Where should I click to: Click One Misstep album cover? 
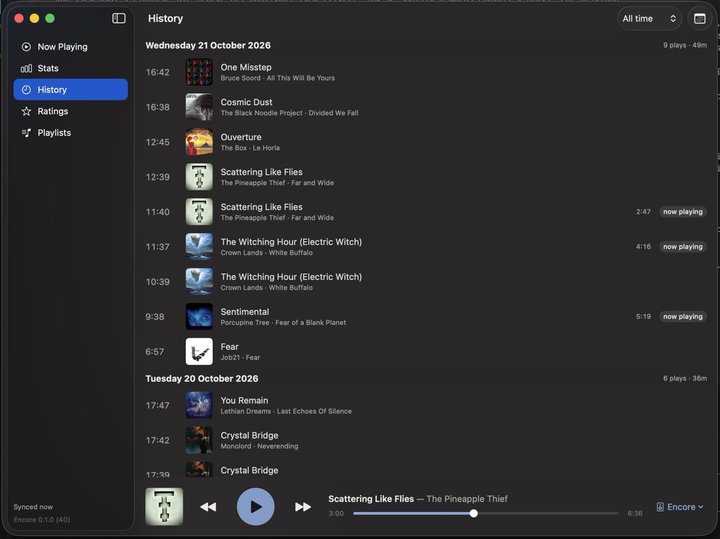[x=199, y=72]
